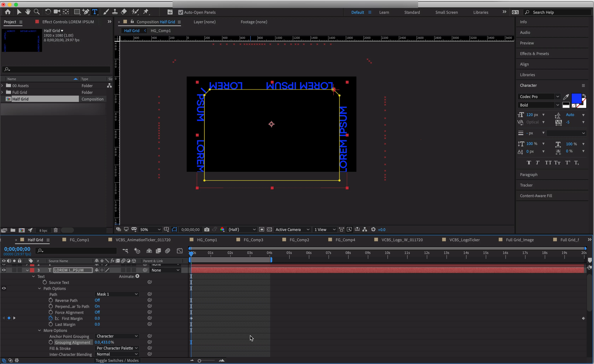Select the Puppet Pin tool
Viewport: 594px width, 364px height.
tap(146, 12)
